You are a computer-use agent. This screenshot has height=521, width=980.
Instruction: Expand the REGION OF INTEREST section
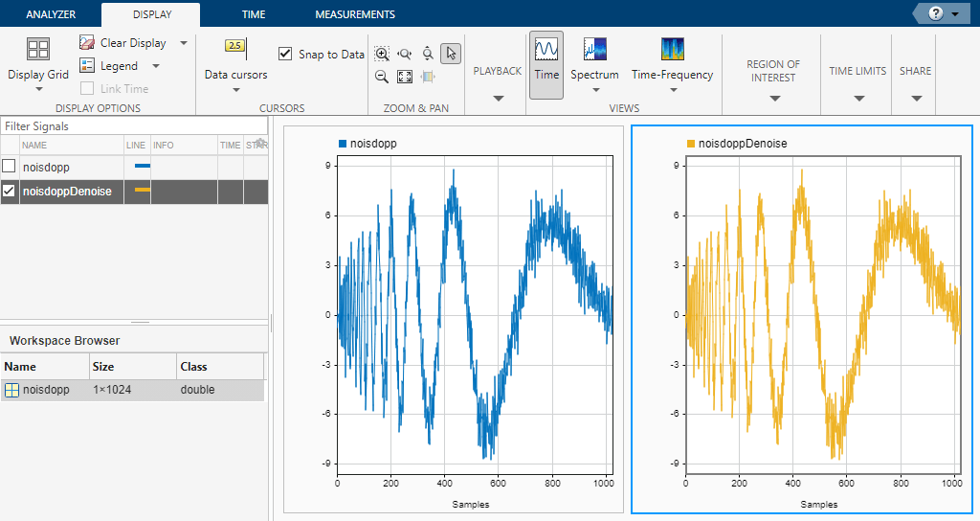point(775,99)
